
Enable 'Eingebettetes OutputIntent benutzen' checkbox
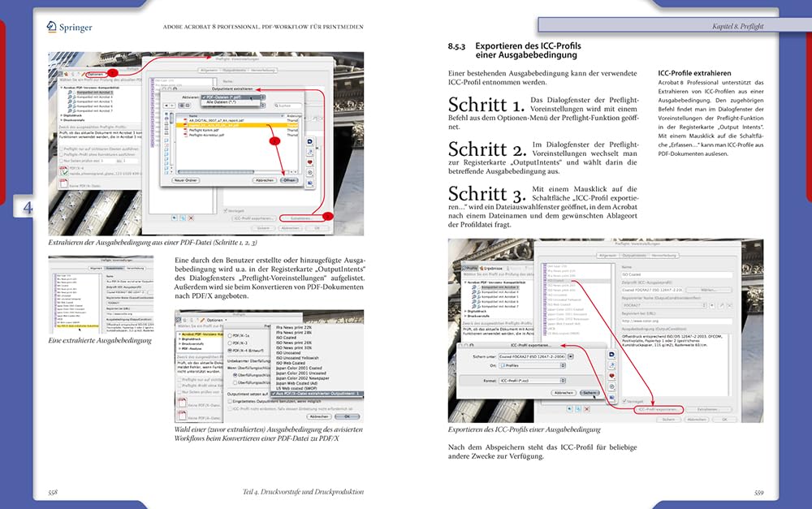pos(230,401)
